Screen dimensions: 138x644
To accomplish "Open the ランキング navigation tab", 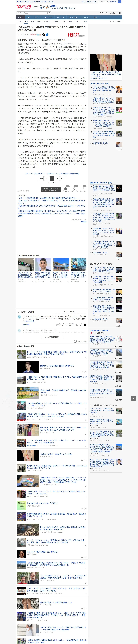I will pos(86,17).
